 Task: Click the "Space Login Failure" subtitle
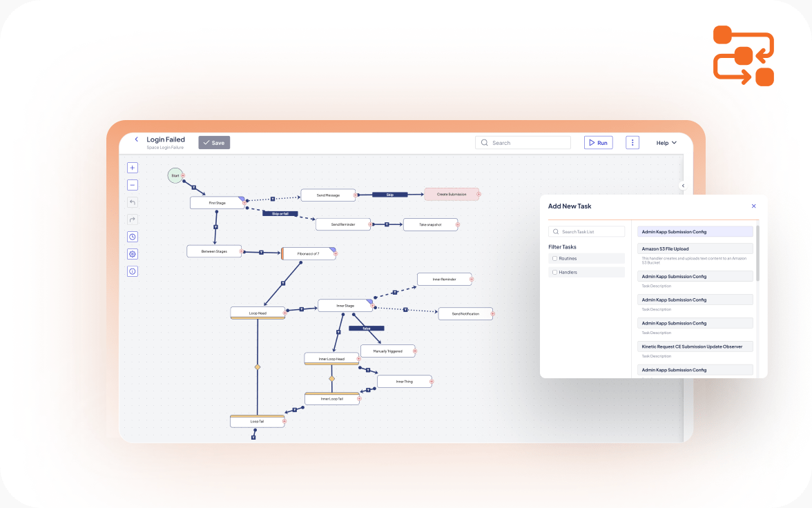click(x=165, y=148)
